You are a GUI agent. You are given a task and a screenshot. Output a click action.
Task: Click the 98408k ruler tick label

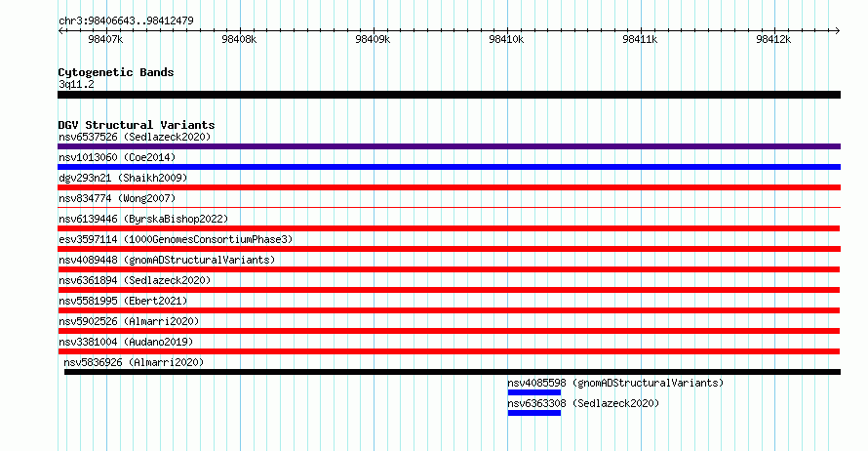click(x=239, y=39)
